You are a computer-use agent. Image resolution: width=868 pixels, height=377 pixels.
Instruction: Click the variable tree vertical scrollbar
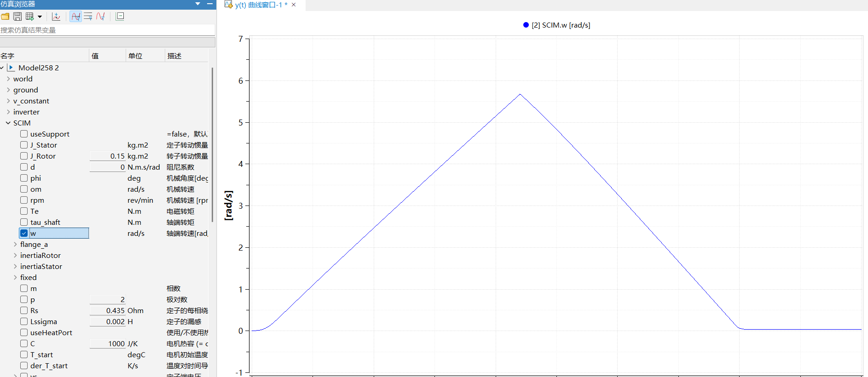[212, 145]
